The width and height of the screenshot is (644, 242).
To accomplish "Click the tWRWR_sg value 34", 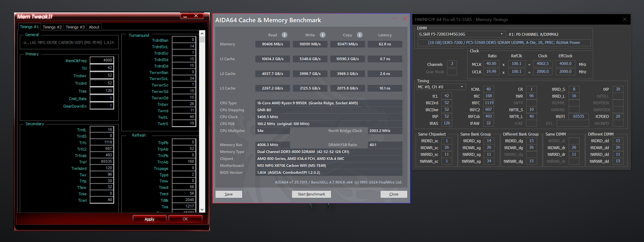I will pyautogui.click(x=489, y=161).
